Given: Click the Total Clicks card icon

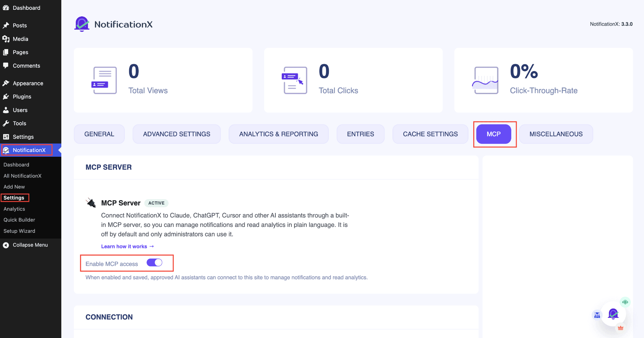Looking at the screenshot, I should click(x=294, y=80).
